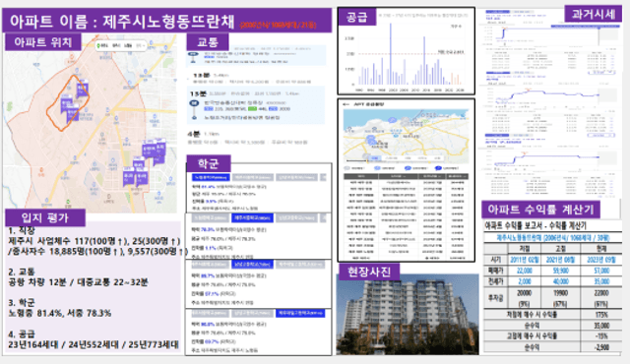Click the 57,000 sale price cell

tap(601, 271)
